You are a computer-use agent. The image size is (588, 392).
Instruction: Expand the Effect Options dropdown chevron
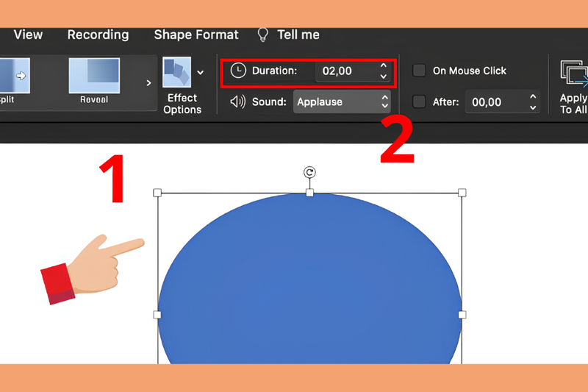pyautogui.click(x=201, y=72)
